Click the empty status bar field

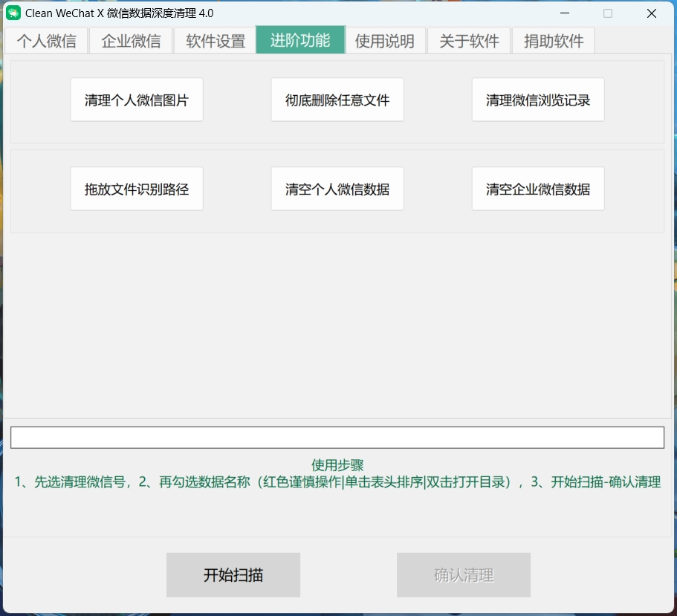coord(337,438)
